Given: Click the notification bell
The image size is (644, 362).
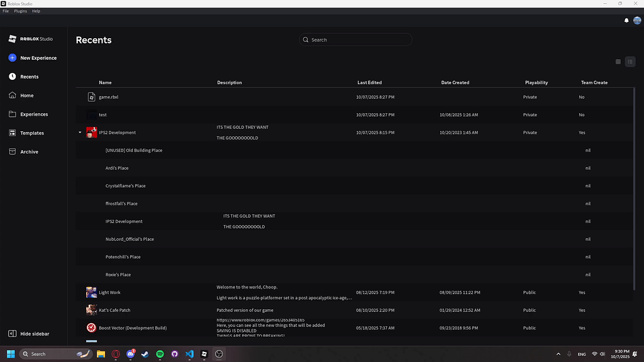Looking at the screenshot, I should tap(626, 20).
